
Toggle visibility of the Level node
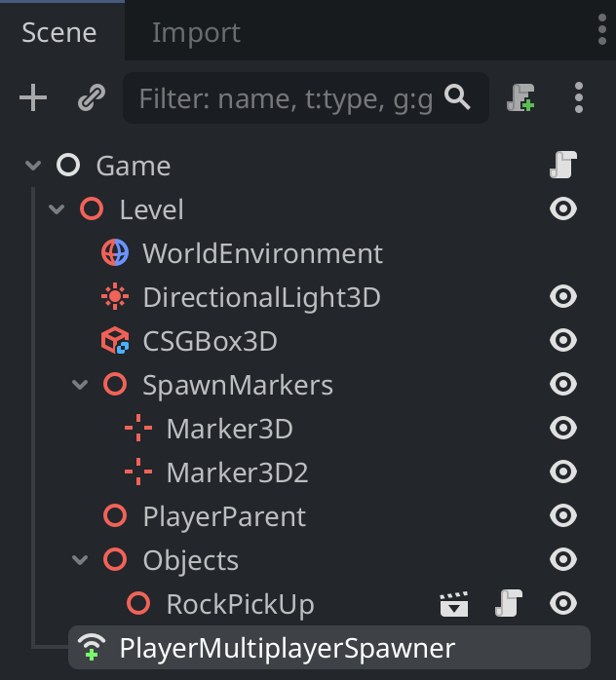click(x=563, y=209)
